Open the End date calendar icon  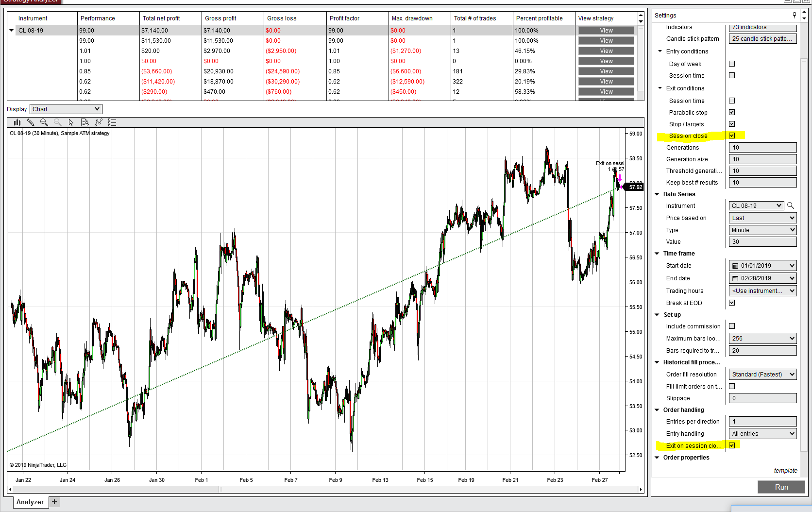click(x=735, y=278)
